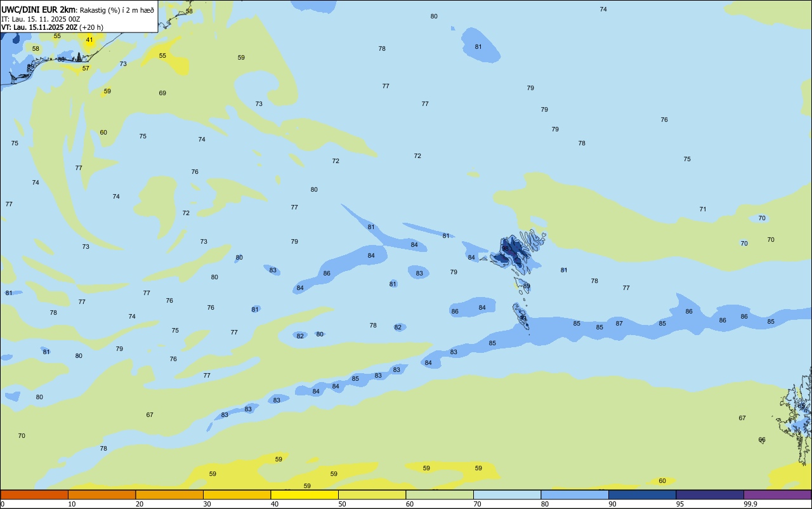
Task: Click the humidity value '66' near right coast
Action: [762, 440]
